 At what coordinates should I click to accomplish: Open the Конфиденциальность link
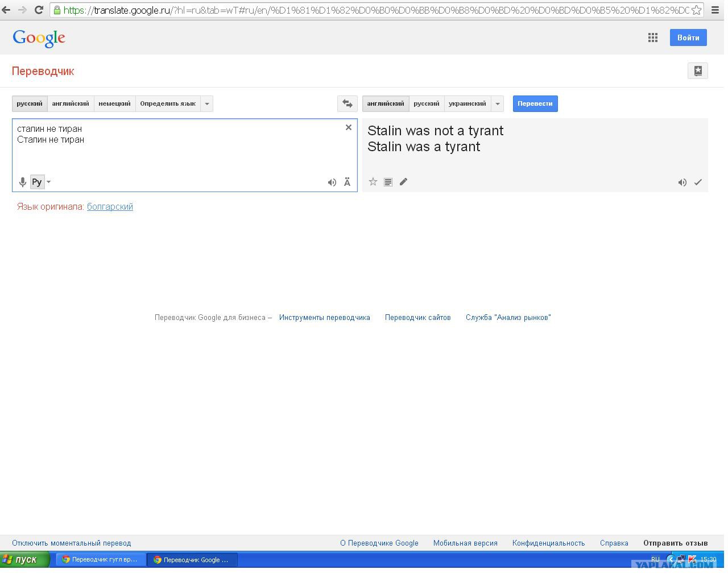coord(549,543)
